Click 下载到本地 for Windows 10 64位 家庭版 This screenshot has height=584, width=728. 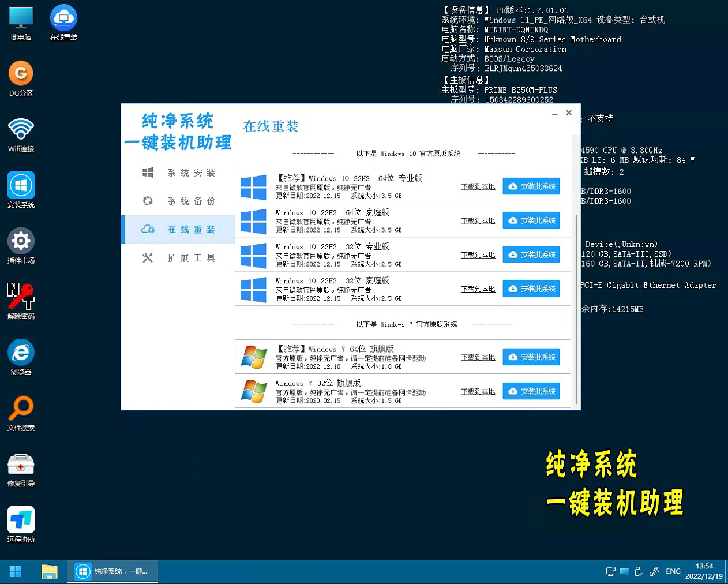pos(478,220)
